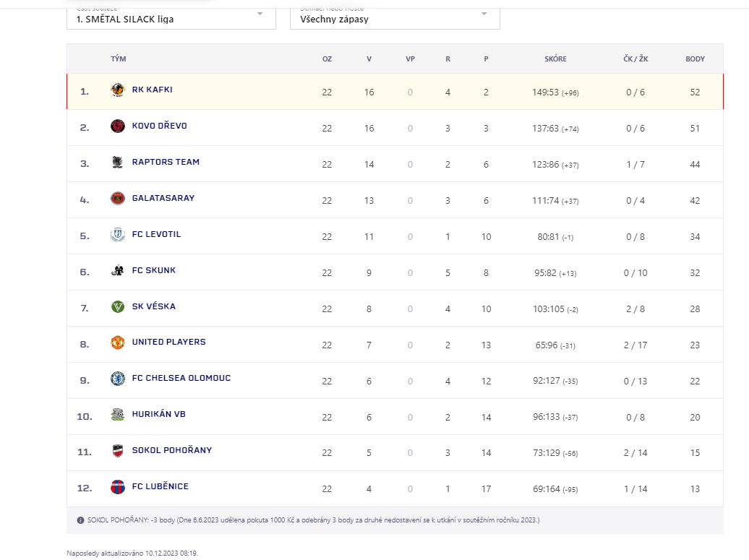This screenshot has width=749, height=560.
Task: Open the HURIKÁN VB team link
Action: (x=158, y=414)
